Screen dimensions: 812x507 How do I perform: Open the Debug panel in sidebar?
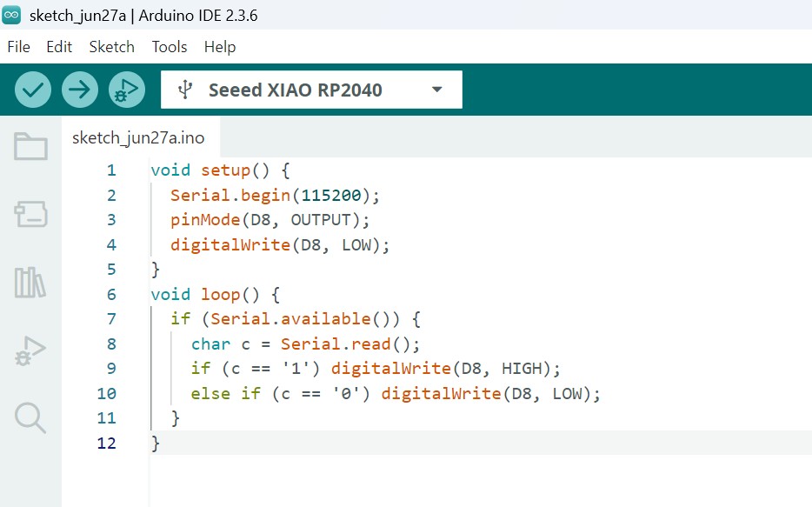30,350
